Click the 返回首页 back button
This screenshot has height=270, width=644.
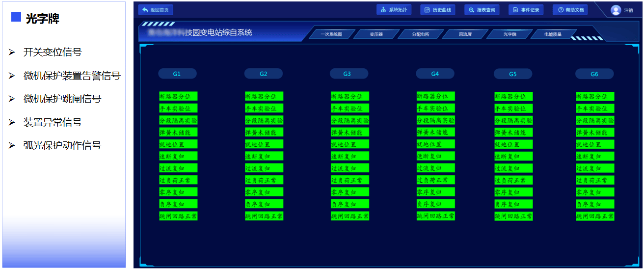point(156,10)
